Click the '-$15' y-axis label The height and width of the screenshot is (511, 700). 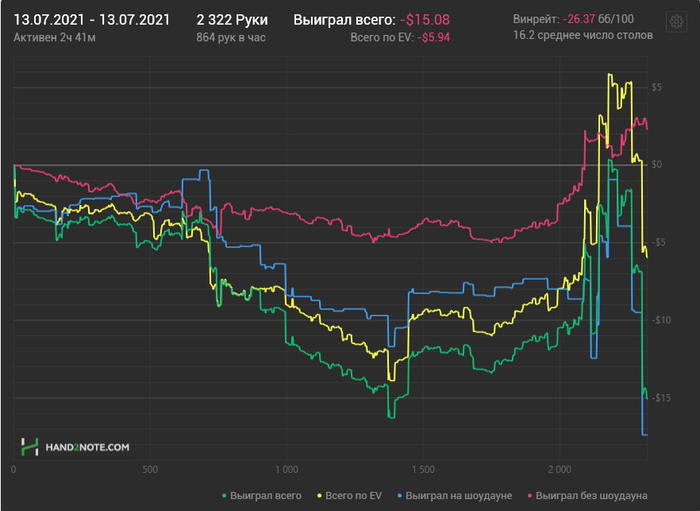click(660, 397)
